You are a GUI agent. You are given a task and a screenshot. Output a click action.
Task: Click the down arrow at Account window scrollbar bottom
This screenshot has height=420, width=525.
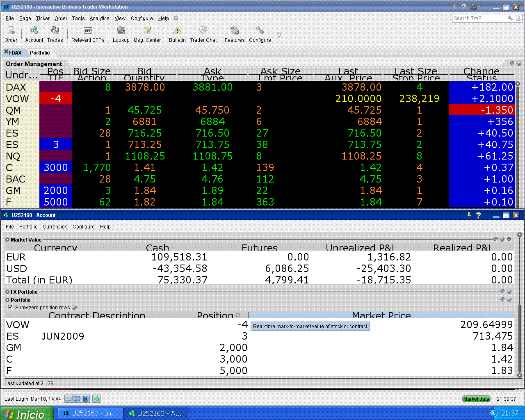pos(520,375)
